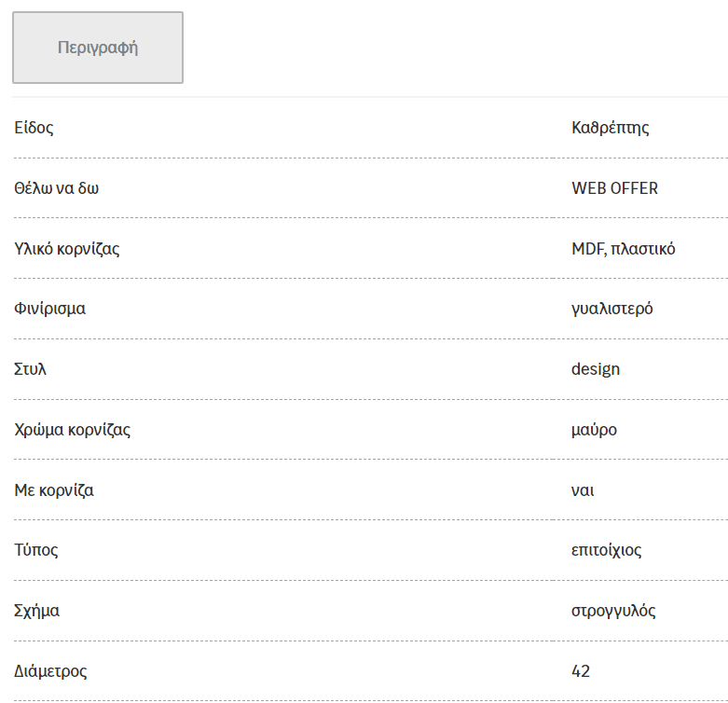Click the Σχήμα label

tap(37, 611)
